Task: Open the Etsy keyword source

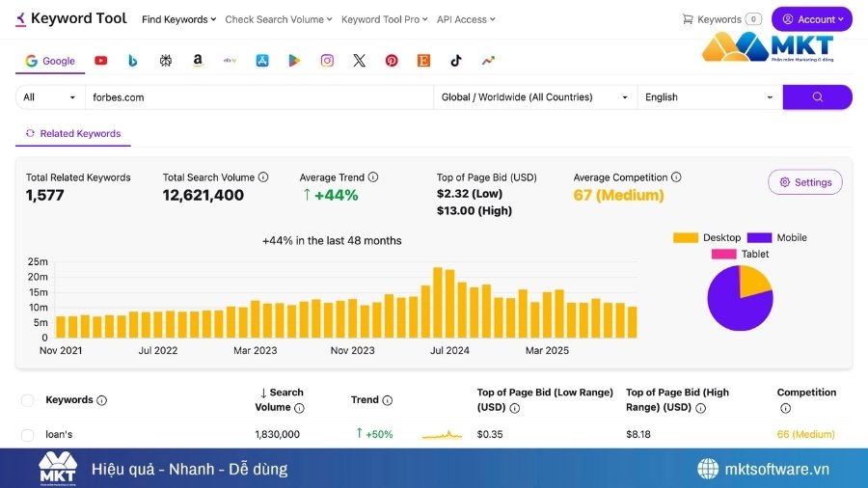Action: click(x=423, y=61)
